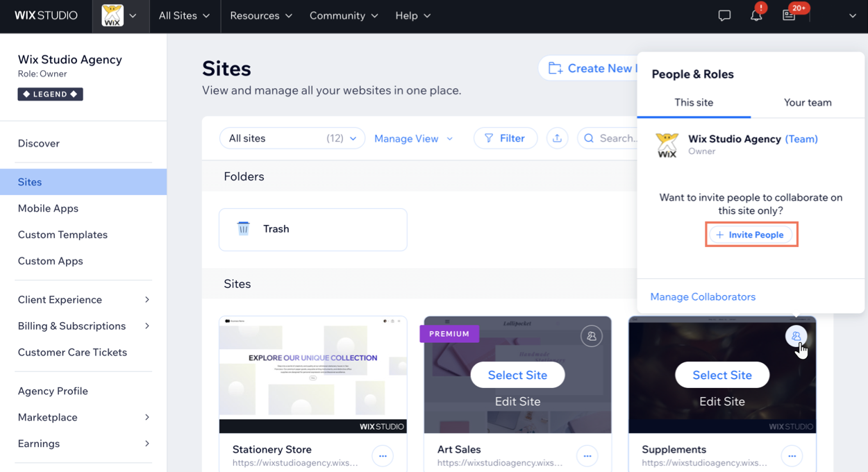Open the Manage View dropdown
The height and width of the screenshot is (472, 868).
pos(413,139)
